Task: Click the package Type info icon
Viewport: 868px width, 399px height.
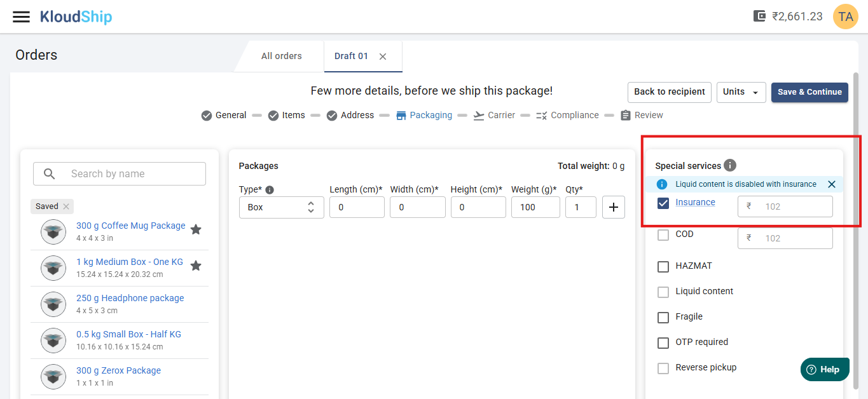Action: pyautogui.click(x=270, y=189)
